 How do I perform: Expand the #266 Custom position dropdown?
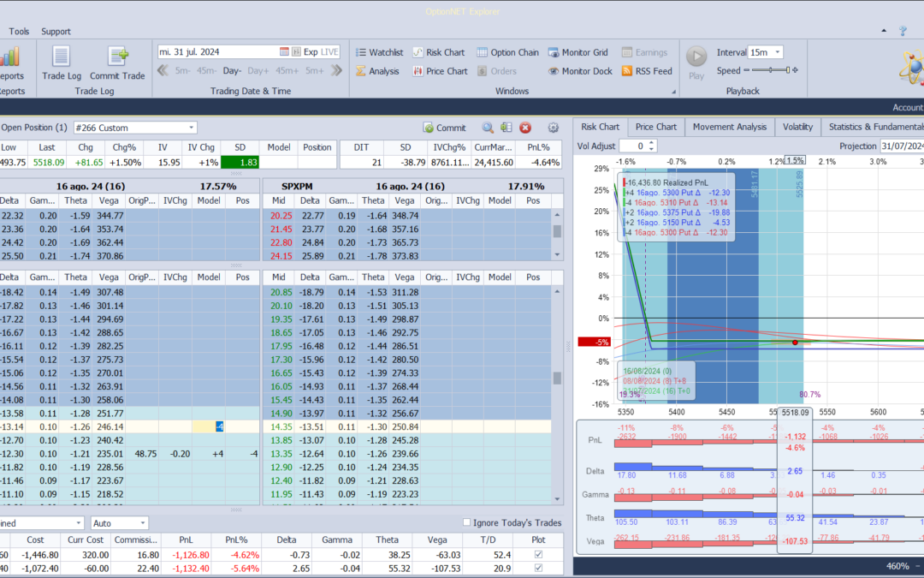(x=191, y=128)
